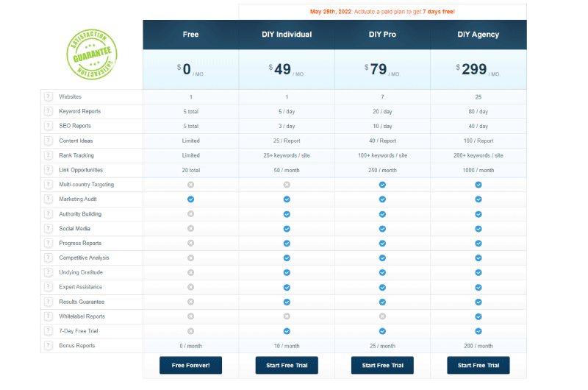This screenshot has width=588, height=390.
Task: Click the help icon beside Results Guarantee
Action: [48, 302]
